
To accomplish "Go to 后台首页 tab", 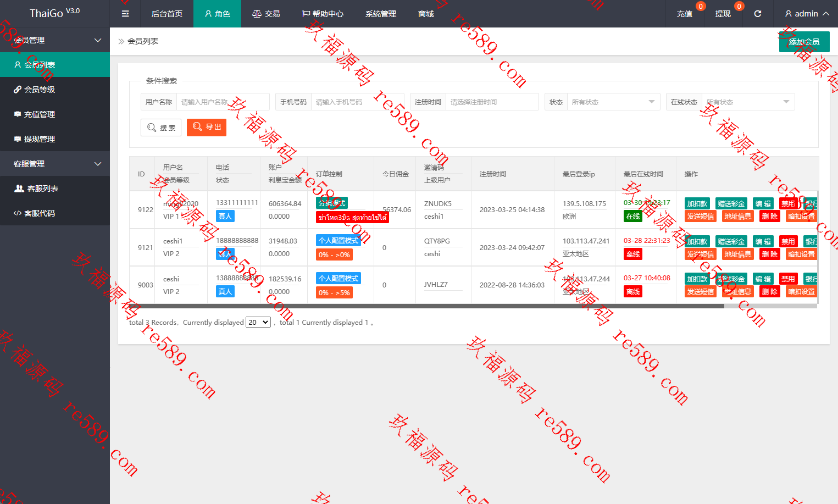I will point(167,14).
